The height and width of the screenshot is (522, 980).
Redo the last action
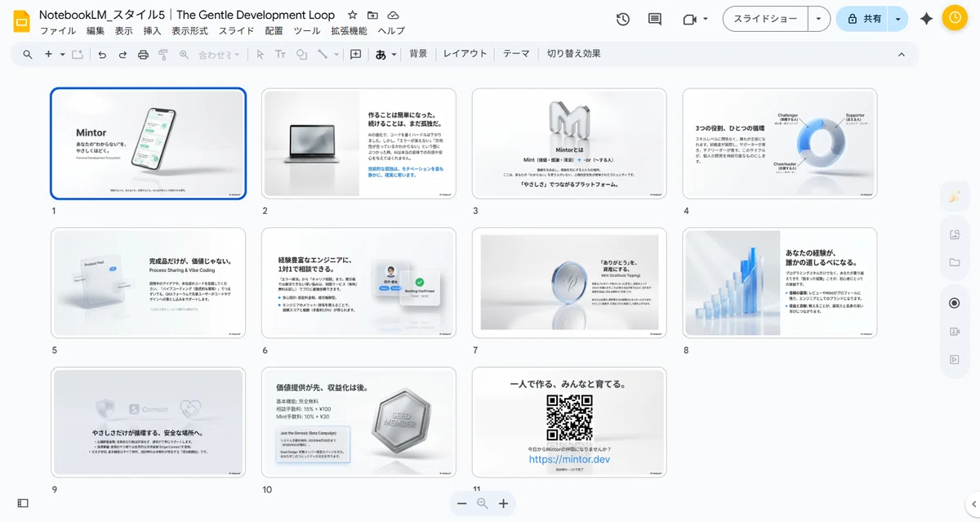(x=122, y=55)
